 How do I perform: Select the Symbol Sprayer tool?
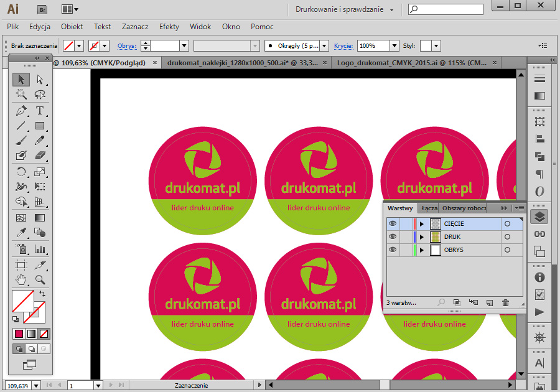[21, 249]
